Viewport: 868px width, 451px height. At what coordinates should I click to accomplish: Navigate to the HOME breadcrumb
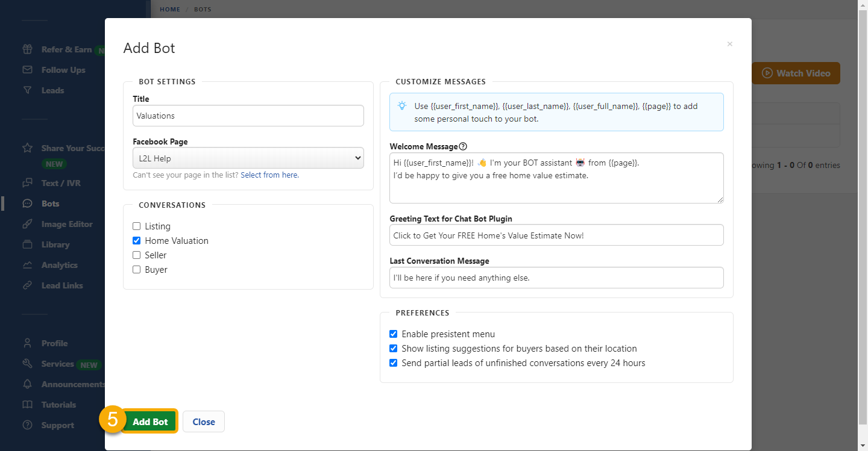point(169,9)
